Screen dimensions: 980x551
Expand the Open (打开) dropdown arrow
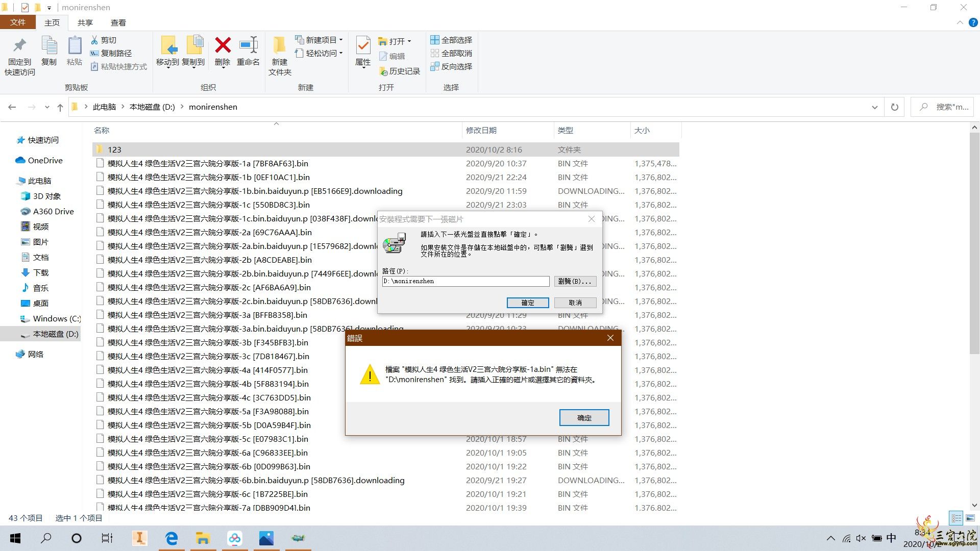pos(409,41)
